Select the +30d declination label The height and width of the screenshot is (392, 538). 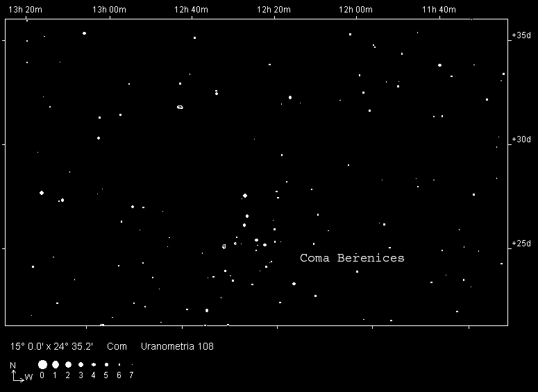[521, 139]
